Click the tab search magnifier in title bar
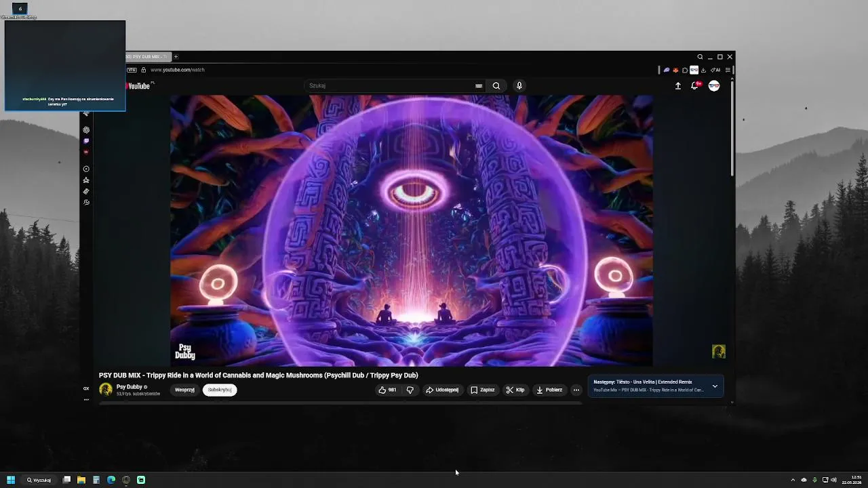Screen dimensions: 868x488 (701, 57)
